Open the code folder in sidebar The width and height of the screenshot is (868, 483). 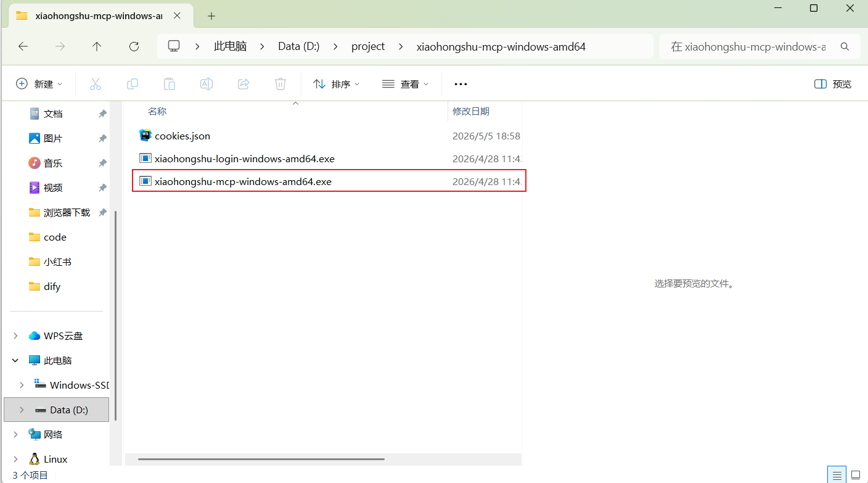pos(55,237)
